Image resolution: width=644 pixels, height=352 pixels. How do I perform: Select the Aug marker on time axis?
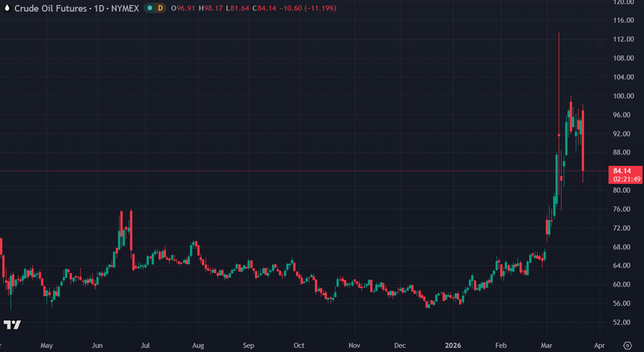tap(198, 345)
